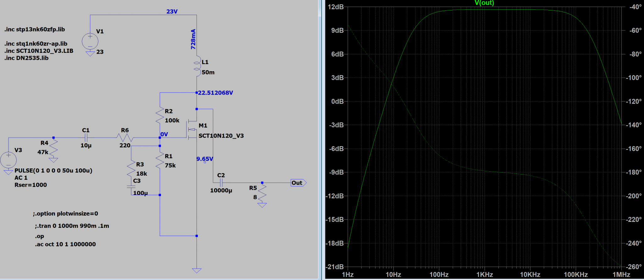
Task: Click the 1KHz frequency axis label
Action: click(485, 275)
